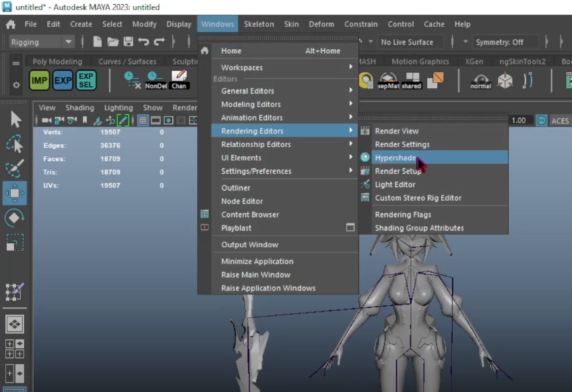572x392 pixels.
Task: Toggle the film gate display
Action: [x=156, y=121]
